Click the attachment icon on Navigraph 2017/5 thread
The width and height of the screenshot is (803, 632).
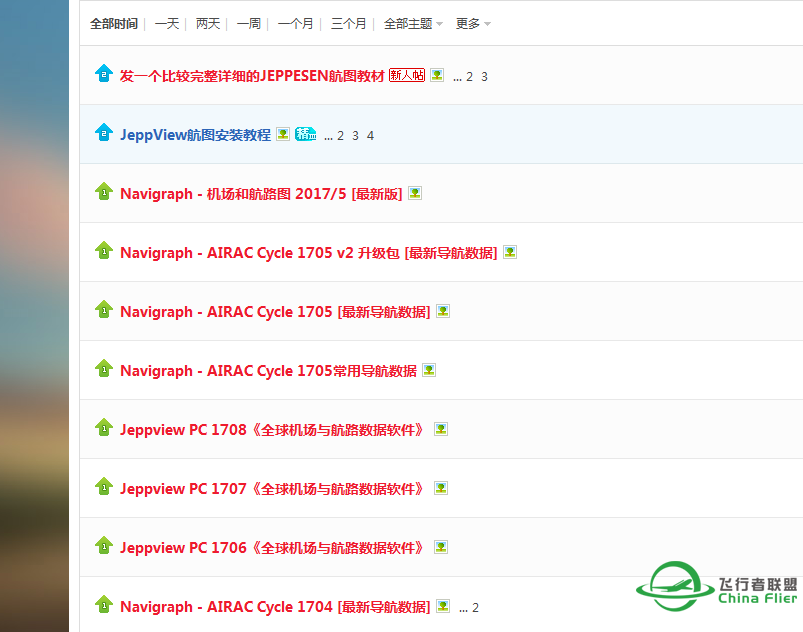pyautogui.click(x=416, y=192)
